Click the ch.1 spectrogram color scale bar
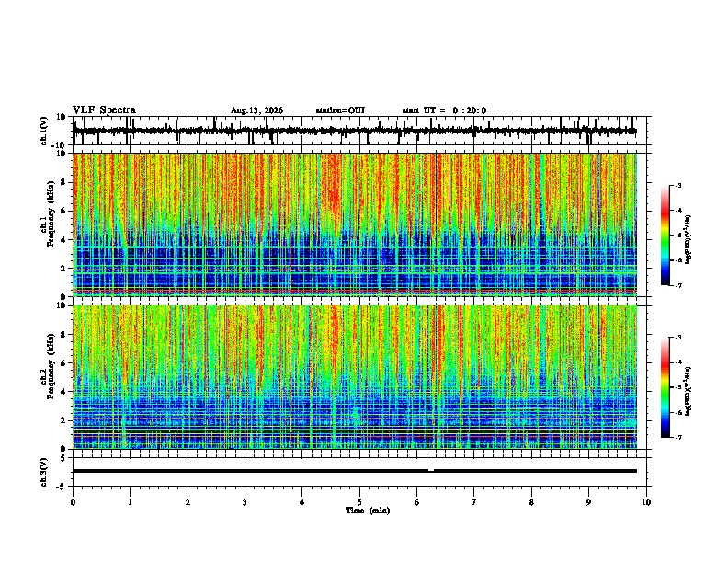Image resolution: width=728 pixels, height=563 pixels. pyautogui.click(x=665, y=236)
